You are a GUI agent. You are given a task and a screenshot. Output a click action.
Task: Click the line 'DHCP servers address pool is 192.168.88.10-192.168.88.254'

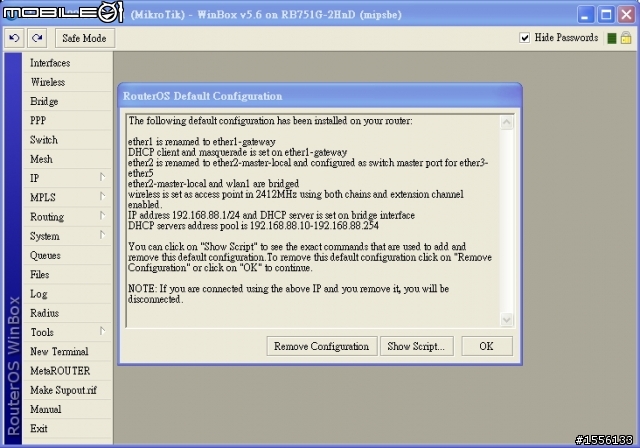(253, 226)
